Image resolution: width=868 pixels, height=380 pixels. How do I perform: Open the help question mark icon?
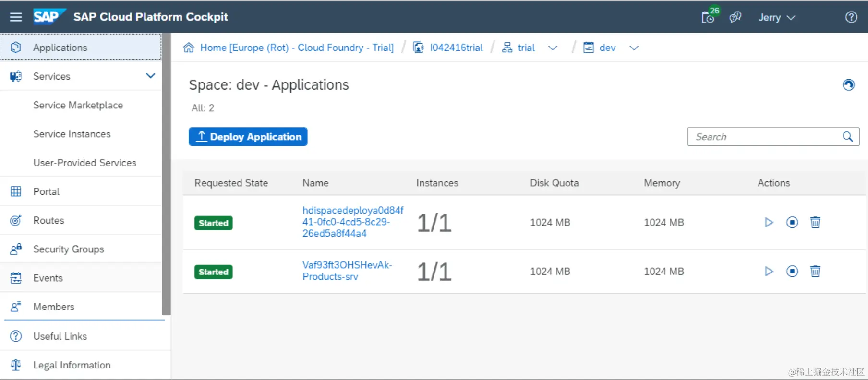pos(851,17)
